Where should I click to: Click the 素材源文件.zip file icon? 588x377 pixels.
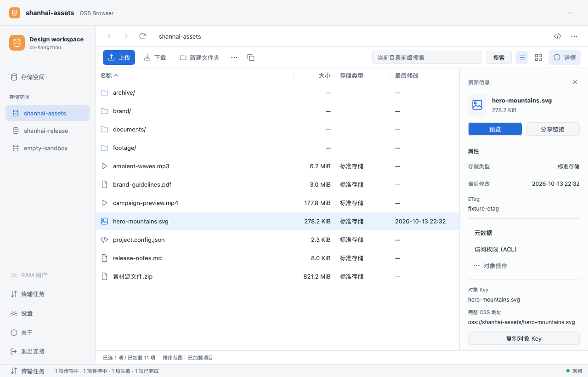pyautogui.click(x=104, y=276)
